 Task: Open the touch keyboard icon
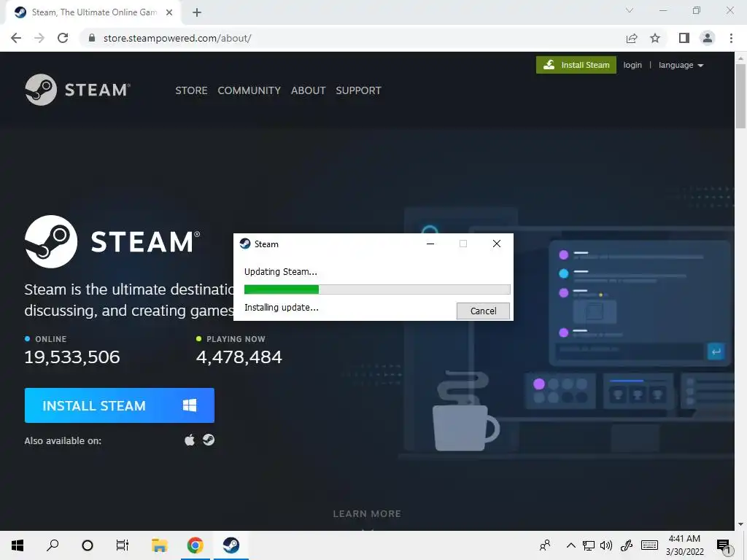(649, 545)
